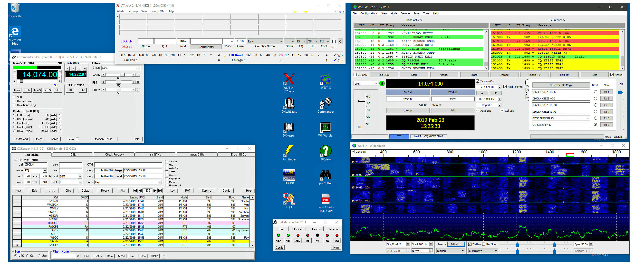
Task: Open the SpotCollector binoculars icon
Action: [326, 177]
